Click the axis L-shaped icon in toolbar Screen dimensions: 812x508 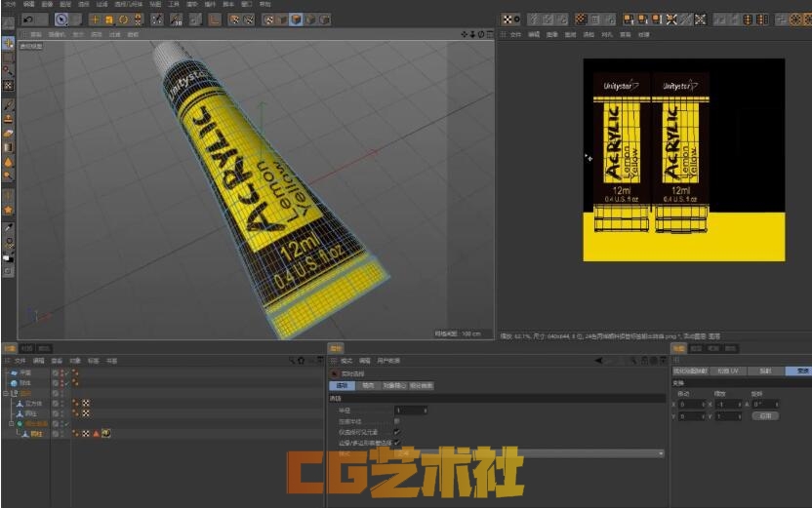point(215,20)
